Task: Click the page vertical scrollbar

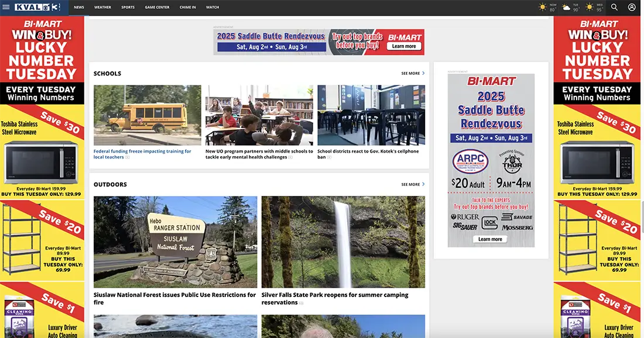Action: click(x=642, y=218)
